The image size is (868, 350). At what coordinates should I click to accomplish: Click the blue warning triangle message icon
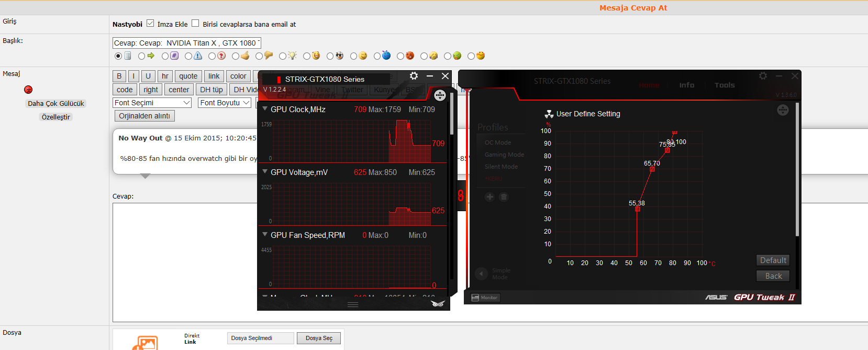coord(198,56)
